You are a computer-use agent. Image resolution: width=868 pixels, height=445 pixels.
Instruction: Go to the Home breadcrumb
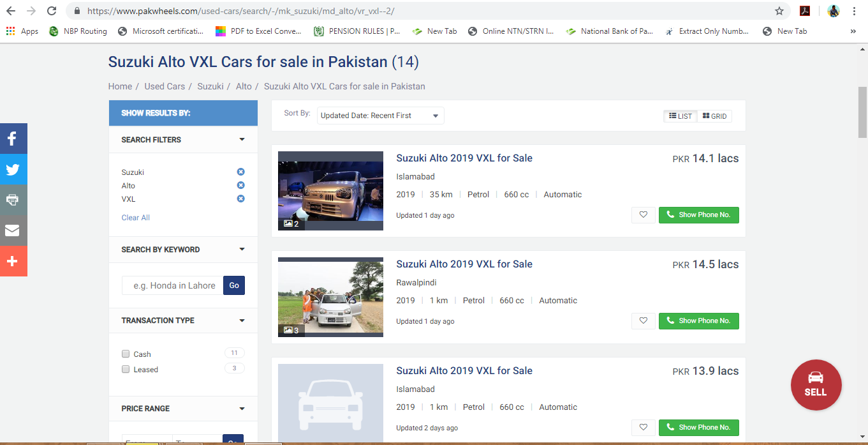(x=120, y=86)
